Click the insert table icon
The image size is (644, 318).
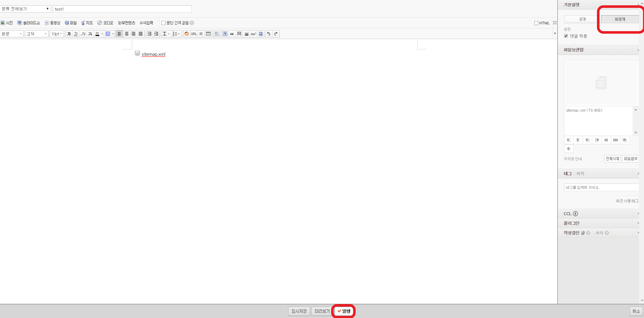pos(208,34)
